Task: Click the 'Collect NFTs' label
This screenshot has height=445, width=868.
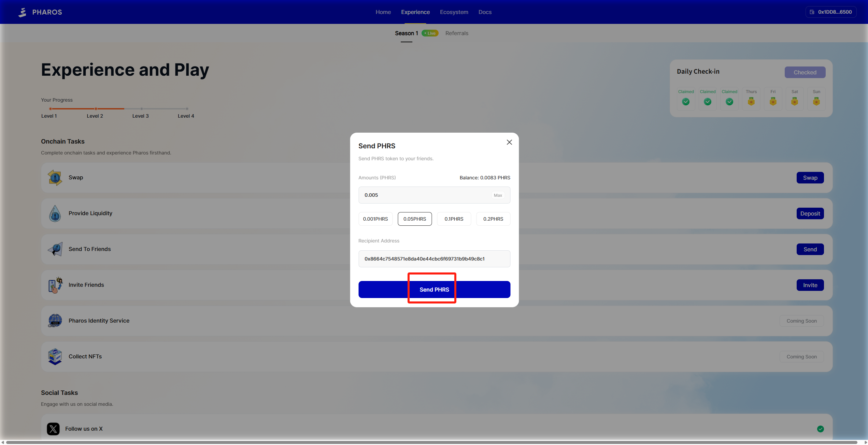Action: [85, 356]
